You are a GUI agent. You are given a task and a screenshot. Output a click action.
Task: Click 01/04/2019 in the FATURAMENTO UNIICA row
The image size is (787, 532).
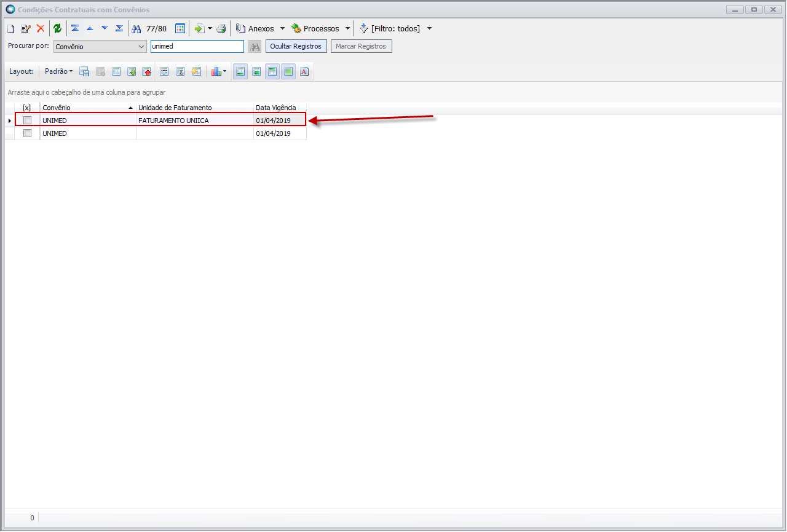(x=280, y=121)
